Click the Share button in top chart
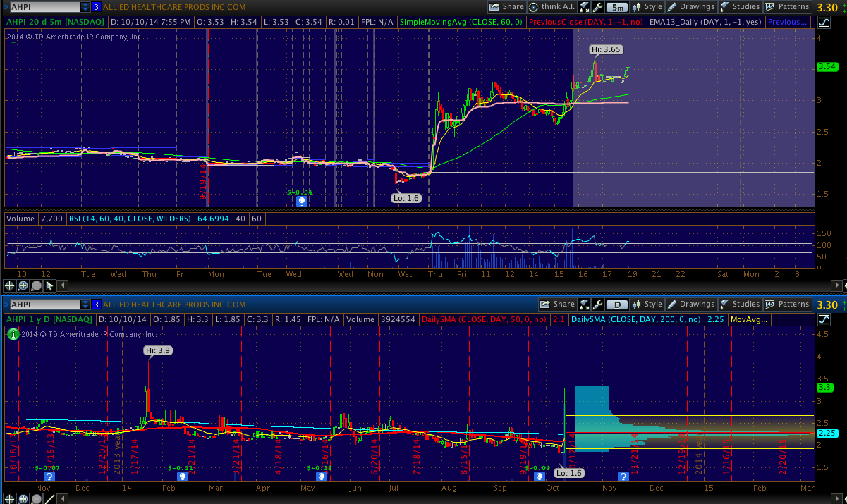 pos(506,7)
